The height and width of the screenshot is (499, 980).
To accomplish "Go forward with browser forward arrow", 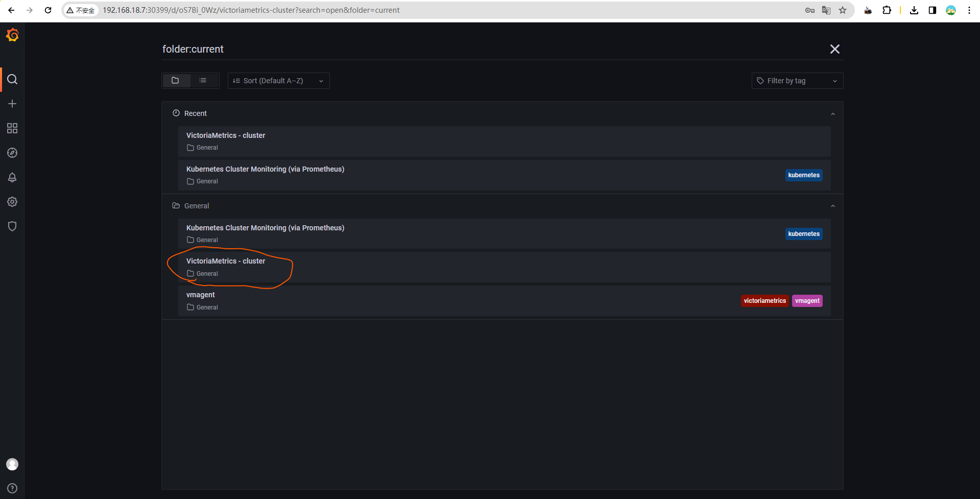I will [x=30, y=10].
